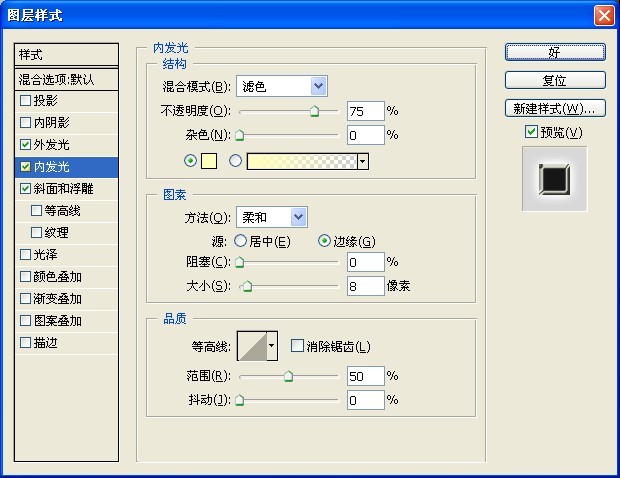620x478 pixels.
Task: Uncheck the 斜面和浮雕 bevel checkbox
Action: [25, 189]
